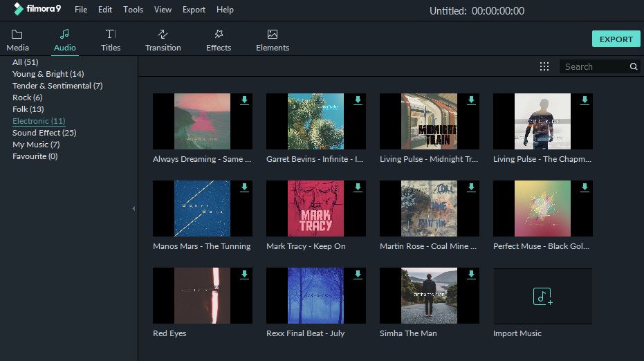Select the My Music (7) category

[x=36, y=145]
